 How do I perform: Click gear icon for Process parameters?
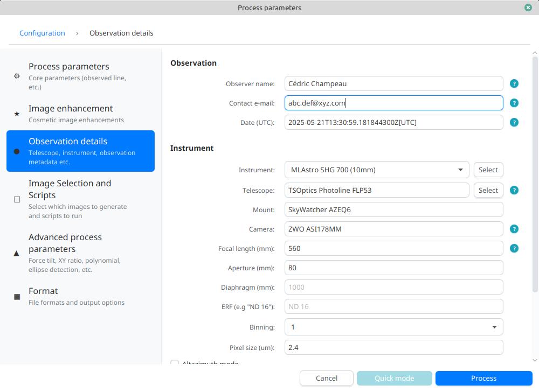pyautogui.click(x=17, y=76)
